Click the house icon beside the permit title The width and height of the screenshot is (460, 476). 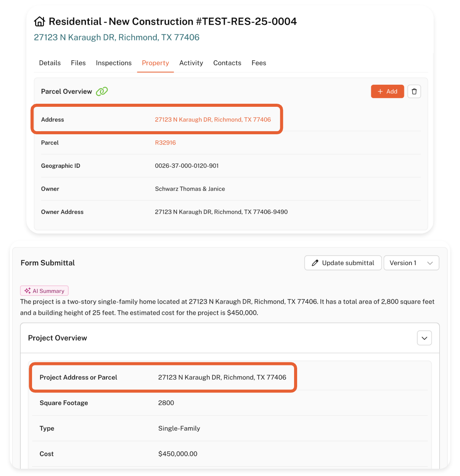pyautogui.click(x=40, y=22)
